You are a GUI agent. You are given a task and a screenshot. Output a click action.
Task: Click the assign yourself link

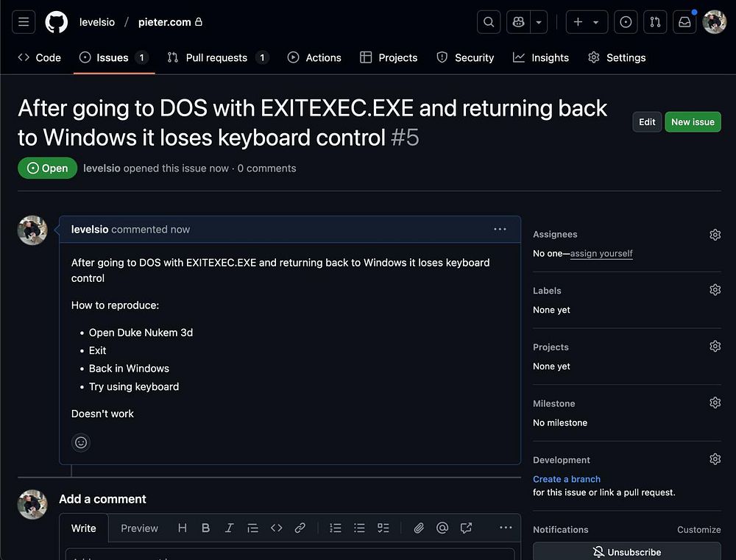pos(601,253)
